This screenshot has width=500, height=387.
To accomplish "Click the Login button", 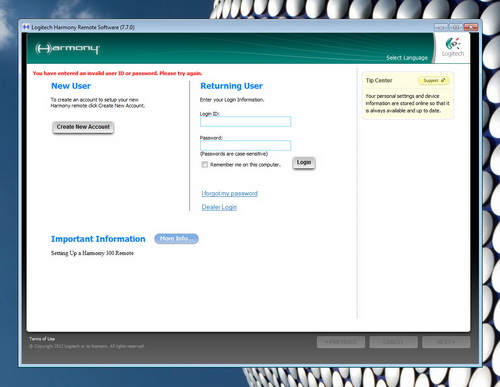I will click(304, 163).
